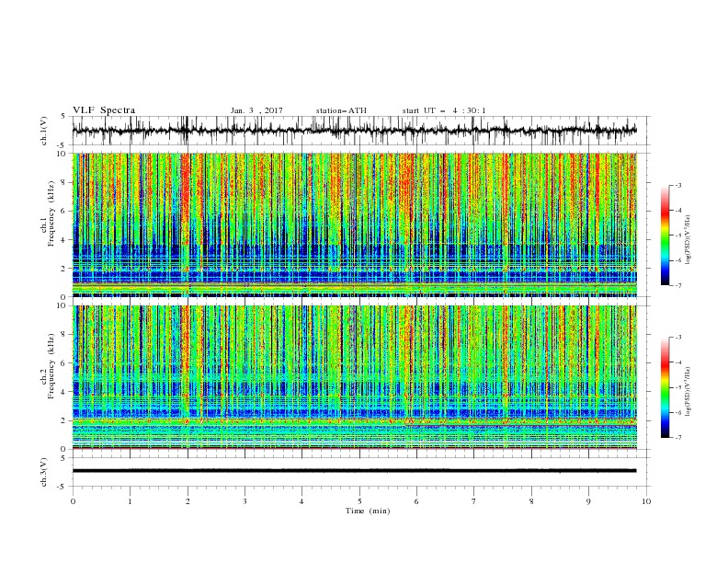The height and width of the screenshot is (563, 728).
Task: Click the "-5" tick on the ch.3(V) axis
Action: pyautogui.click(x=63, y=487)
